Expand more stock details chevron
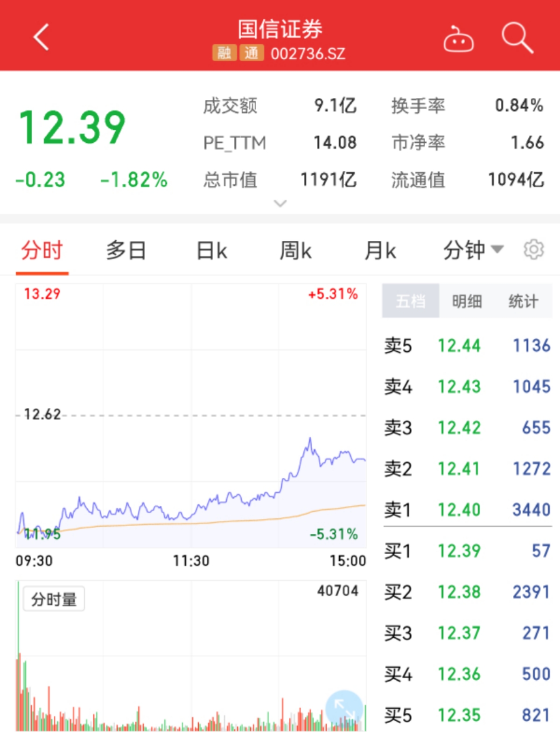Screen dimensions: 560x732 [x=280, y=203]
